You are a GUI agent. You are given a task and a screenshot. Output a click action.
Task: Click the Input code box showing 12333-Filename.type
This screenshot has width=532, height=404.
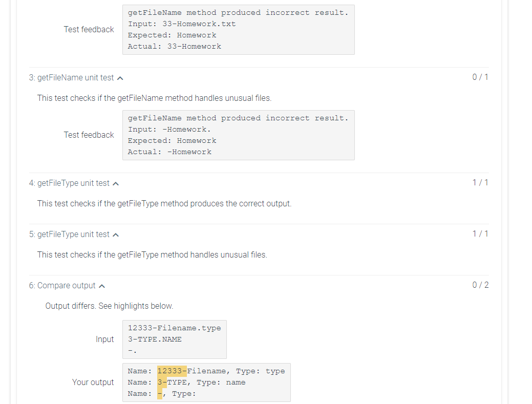coord(174,339)
